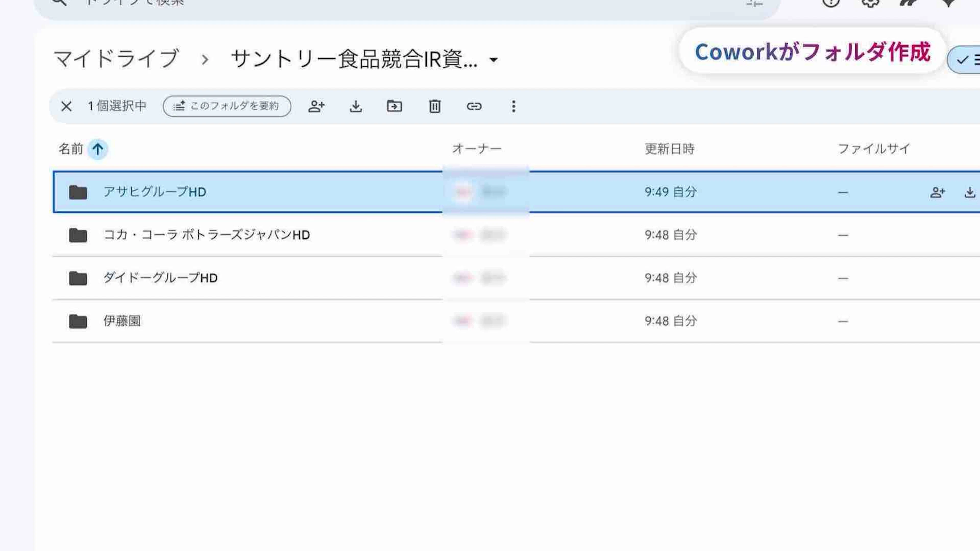
Task: Go back to the マイドライブ breadcrumb
Action: pos(116,59)
